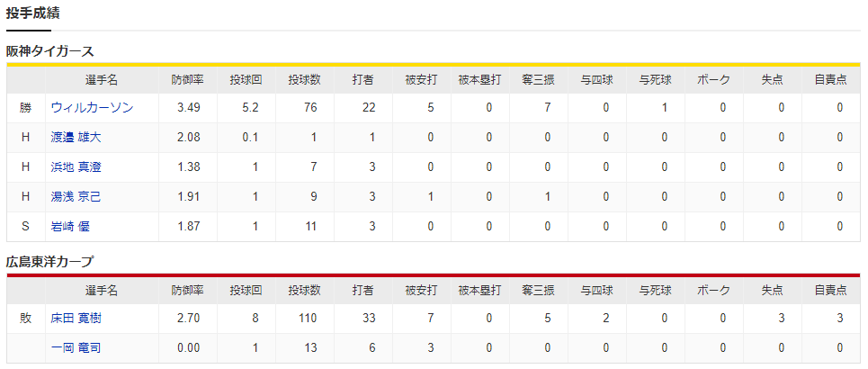Open 湯浅 京己 player link

tap(76, 197)
